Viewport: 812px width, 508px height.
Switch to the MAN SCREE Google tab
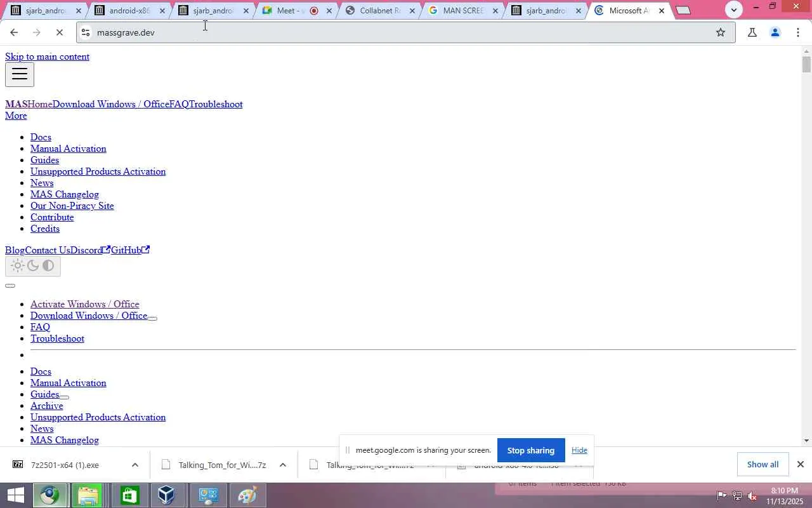coord(462,11)
